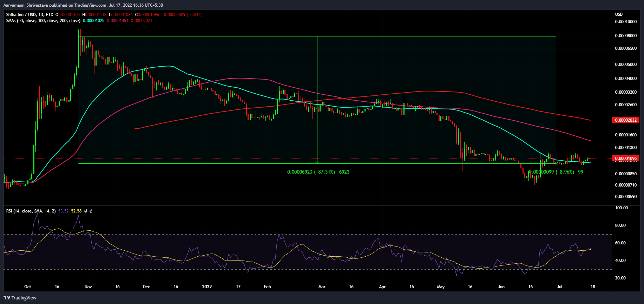Viewport: 644px width, 304px height.
Task: Click the TradingView logo in the footer
Action: (x=20, y=298)
